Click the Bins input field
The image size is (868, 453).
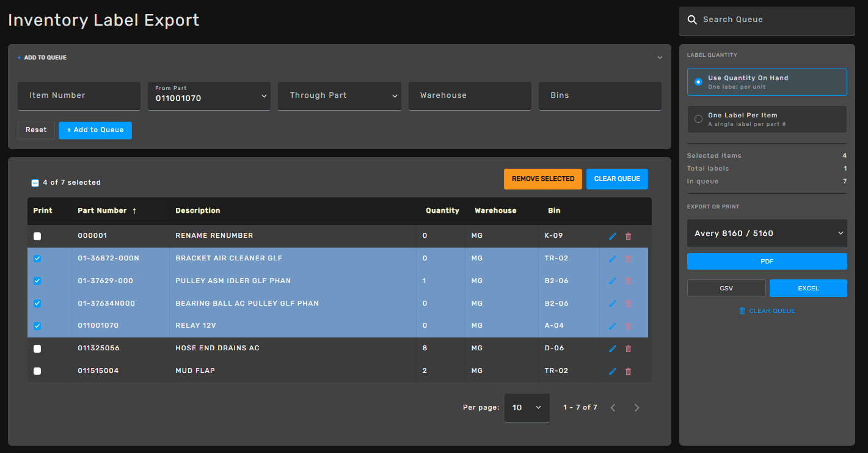(600, 96)
